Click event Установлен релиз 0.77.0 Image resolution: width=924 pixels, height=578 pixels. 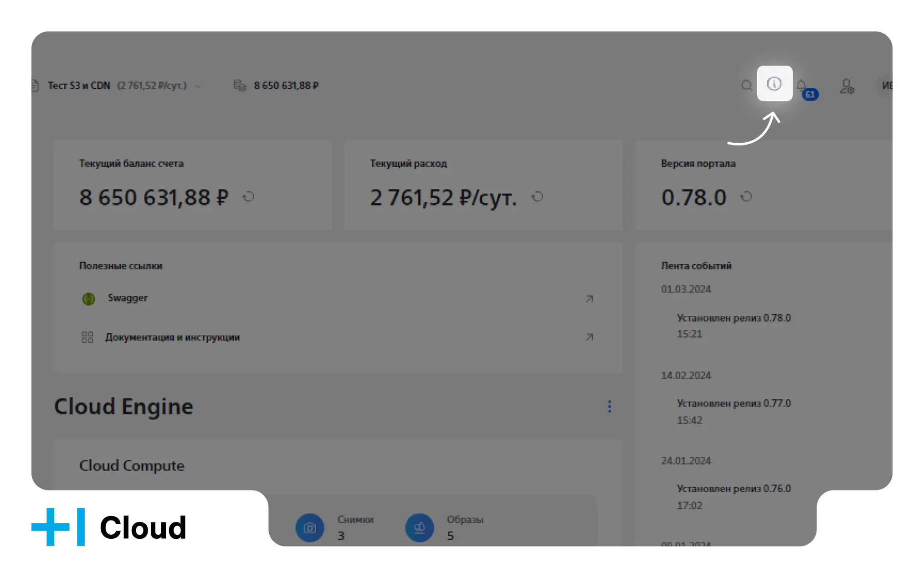(734, 403)
